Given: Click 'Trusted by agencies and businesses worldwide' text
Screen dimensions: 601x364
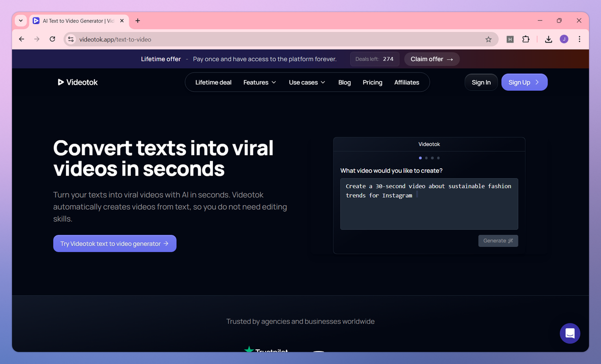Looking at the screenshot, I should tap(300, 321).
